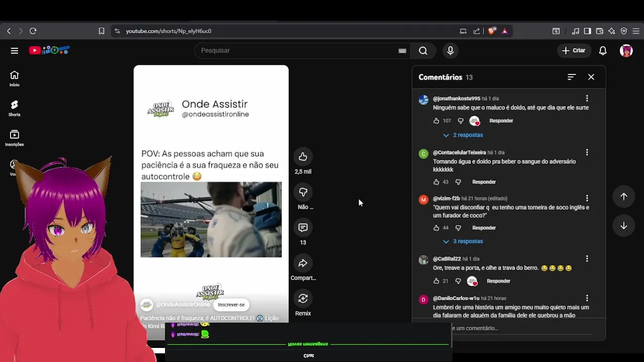
Task: Open options menu for CaBRal22 comment
Action: (x=587, y=258)
